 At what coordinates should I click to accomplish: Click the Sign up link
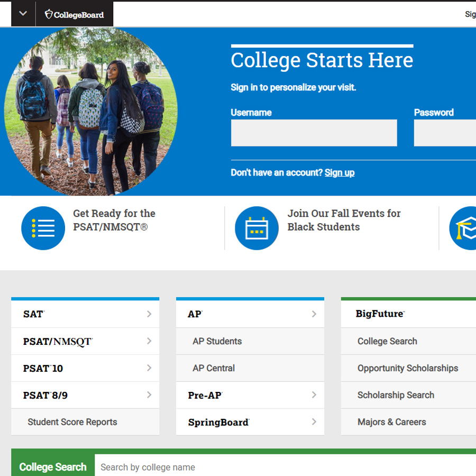[x=340, y=172]
